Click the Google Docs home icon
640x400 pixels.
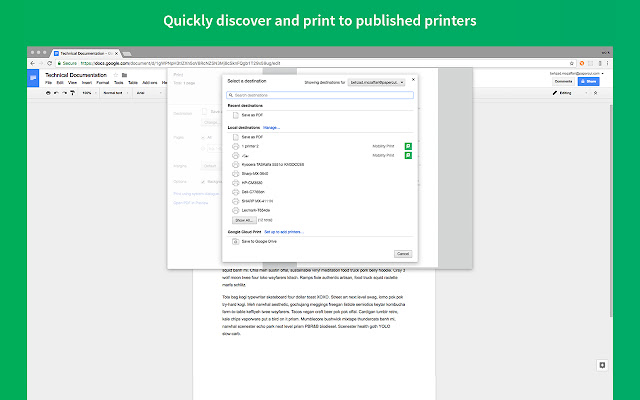[x=33, y=77]
